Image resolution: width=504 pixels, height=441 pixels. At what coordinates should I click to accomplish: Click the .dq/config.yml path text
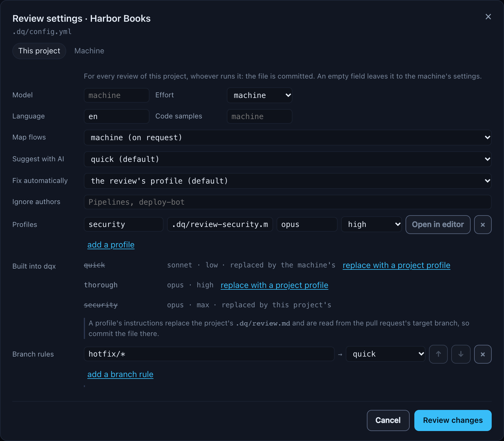click(42, 32)
